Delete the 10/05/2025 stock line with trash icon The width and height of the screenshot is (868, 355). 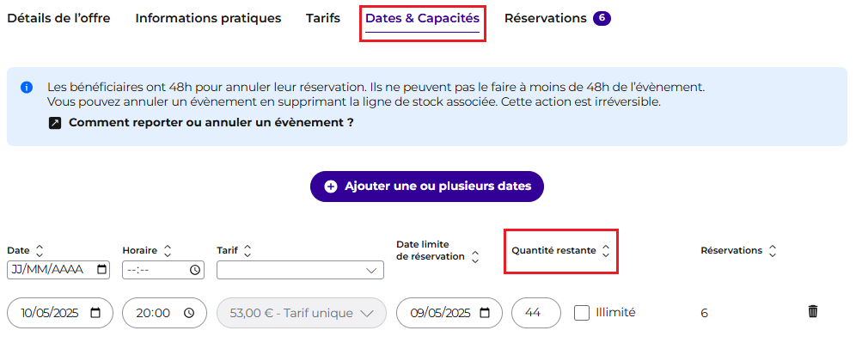tap(813, 311)
